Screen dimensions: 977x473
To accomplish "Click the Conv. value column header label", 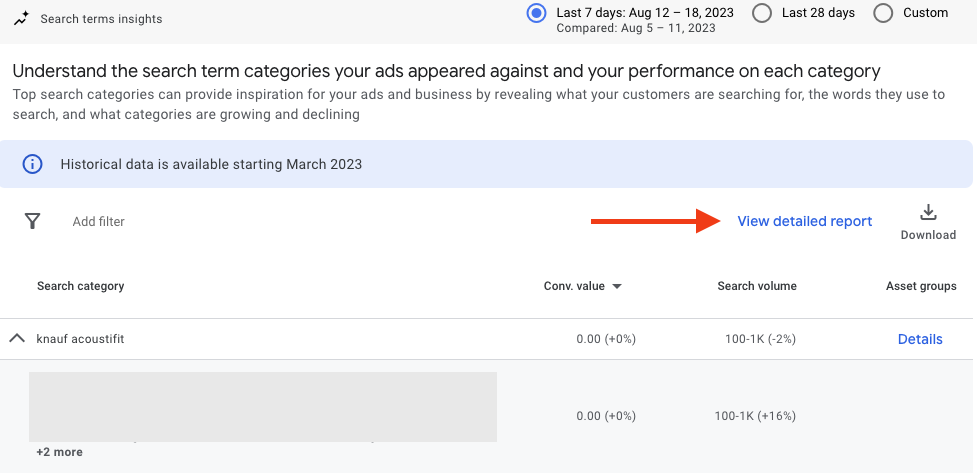I will click(x=574, y=286).
